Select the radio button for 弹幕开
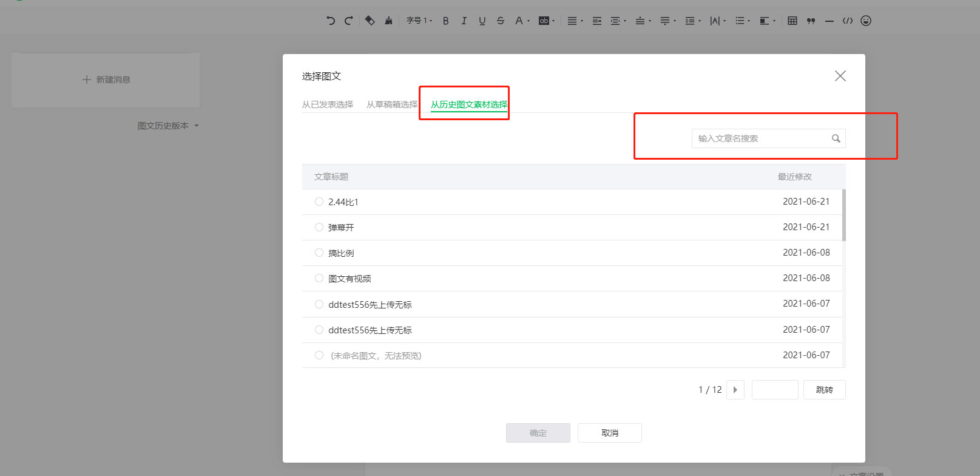Viewport: 980px width, 476px height. 319,227
